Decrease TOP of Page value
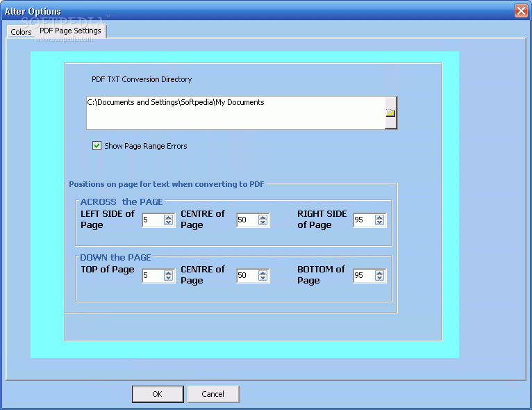This screenshot has width=532, height=410. (x=168, y=278)
